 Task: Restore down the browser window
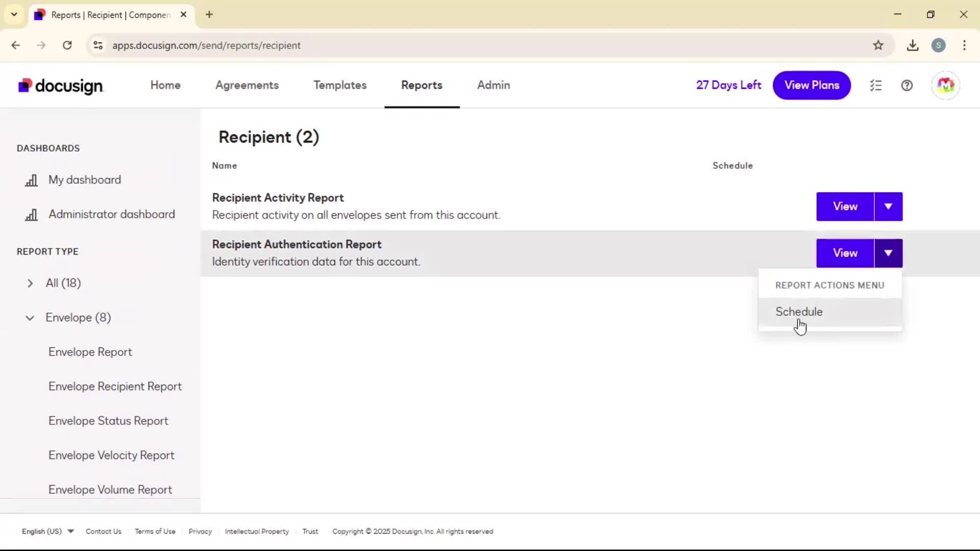pos(930,14)
